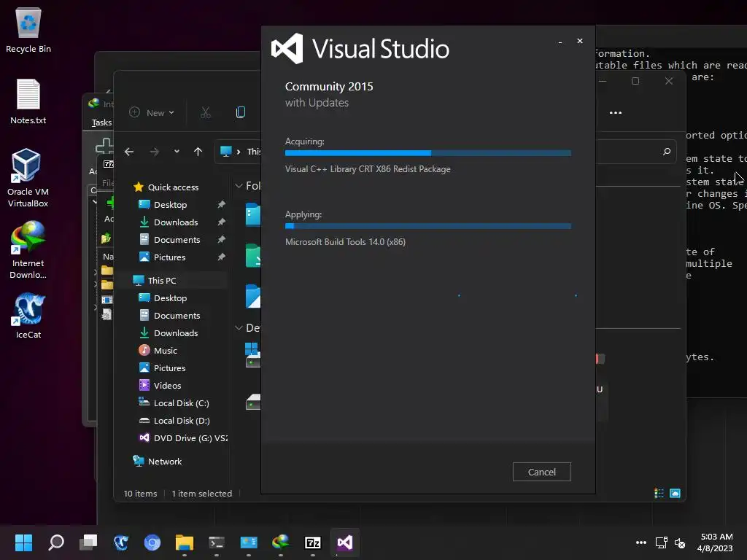Viewport: 747px width, 560px height.
Task: Open pinned Pictures under Quick access
Action: click(169, 257)
